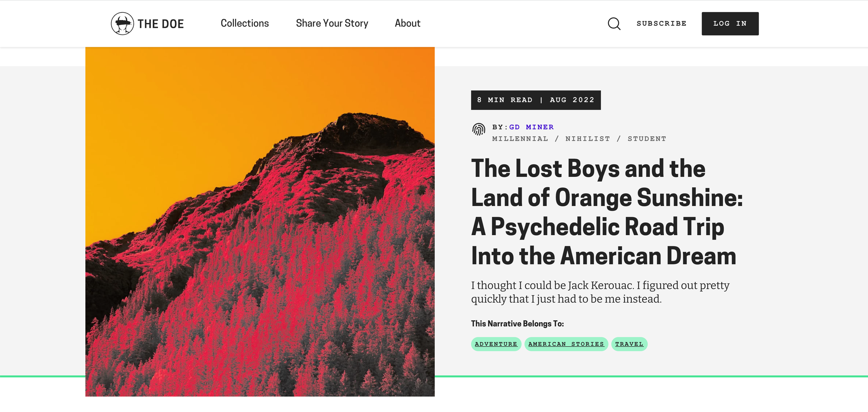Open author GD MINER profile link

[531, 127]
